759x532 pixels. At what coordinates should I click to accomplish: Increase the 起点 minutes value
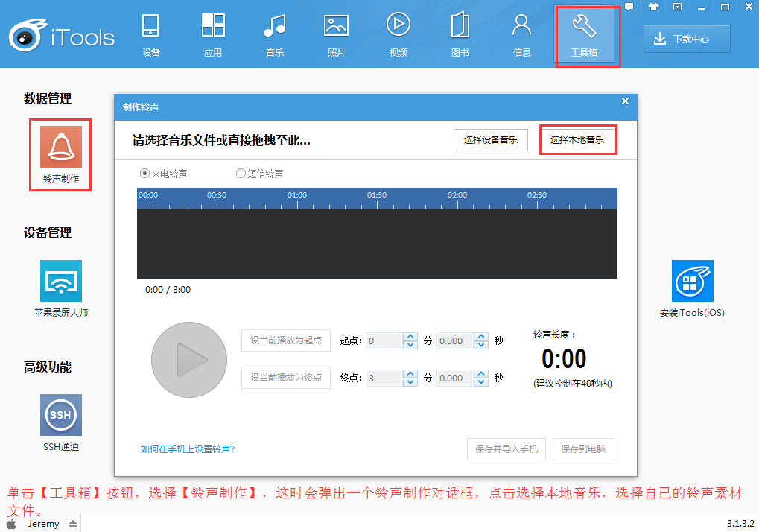coord(410,337)
